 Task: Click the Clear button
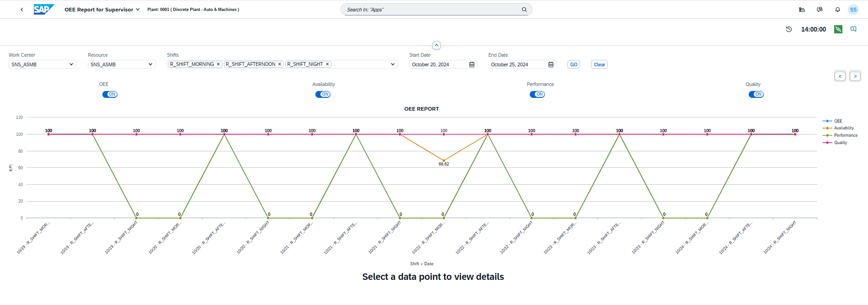[599, 64]
